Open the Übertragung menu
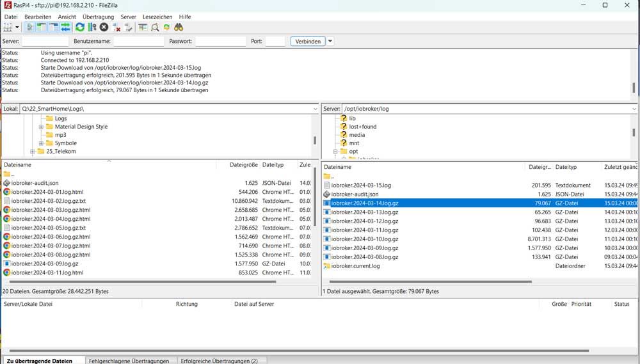640x364 pixels. [x=99, y=17]
